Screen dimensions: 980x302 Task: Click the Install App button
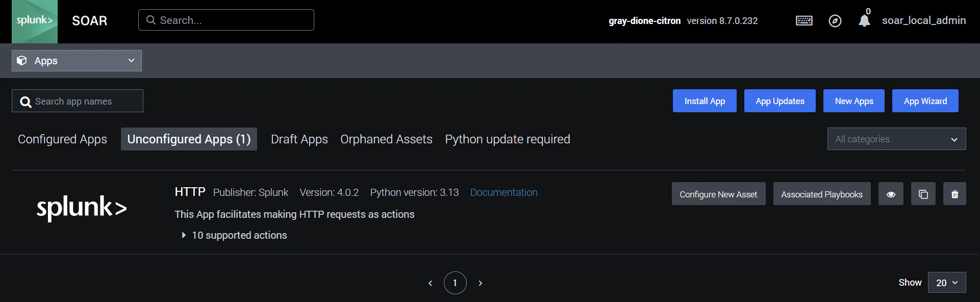click(x=705, y=101)
